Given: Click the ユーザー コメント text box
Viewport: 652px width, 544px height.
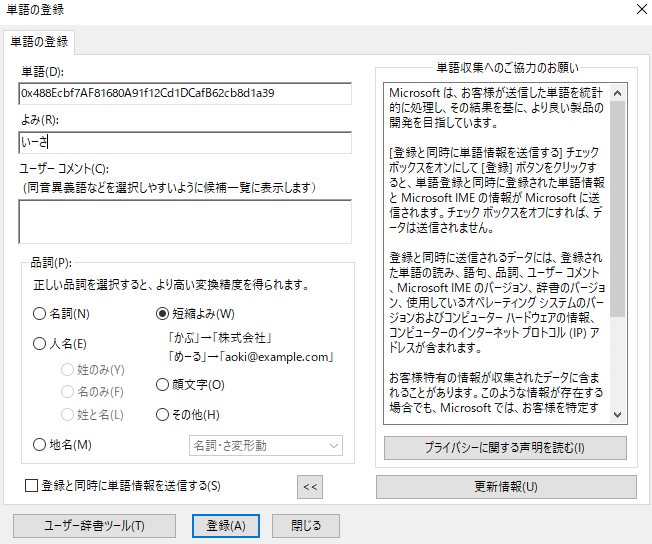Looking at the screenshot, I should click(185, 221).
